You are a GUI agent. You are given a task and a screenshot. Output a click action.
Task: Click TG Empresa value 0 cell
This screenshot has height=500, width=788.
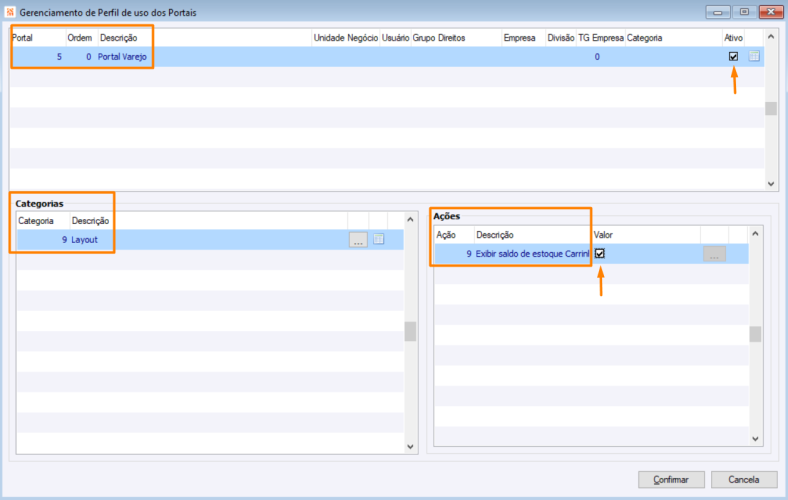[600, 57]
